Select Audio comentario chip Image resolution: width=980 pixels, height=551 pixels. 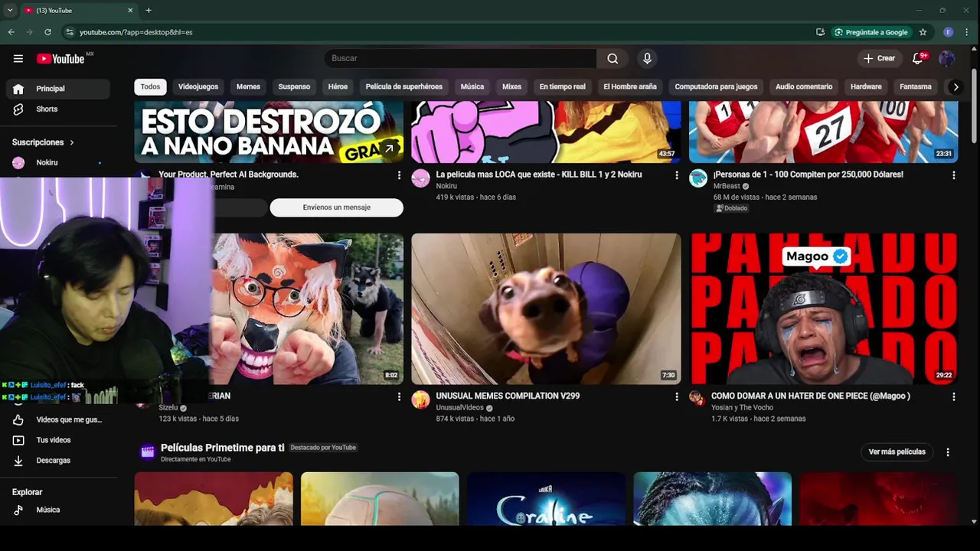coord(804,86)
